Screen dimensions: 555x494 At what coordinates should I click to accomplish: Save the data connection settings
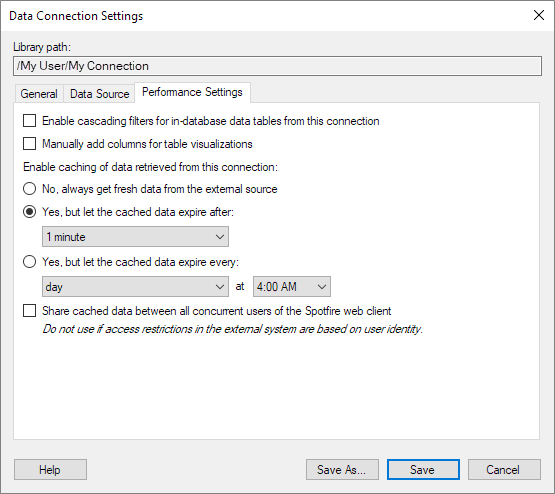click(x=423, y=470)
